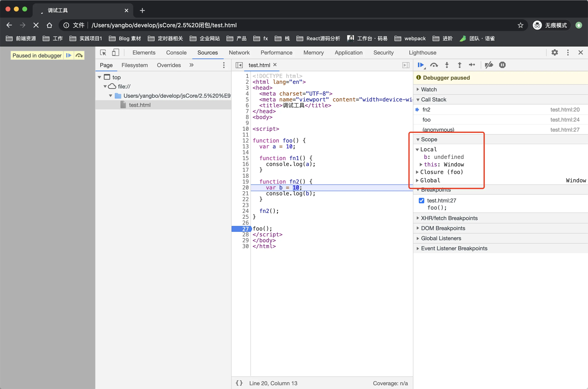Select the inspect element tool
The image size is (588, 389).
[x=103, y=53]
